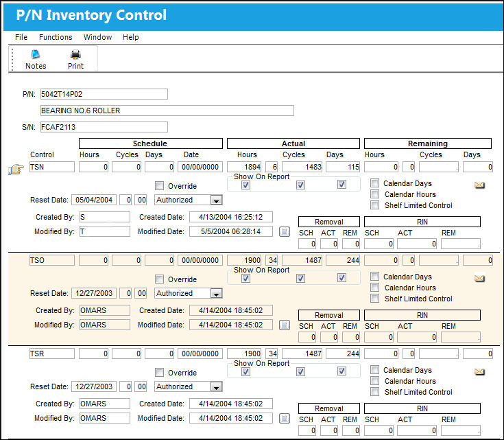Click the TSN Removal SCH field
504x440 pixels.
coord(307,244)
